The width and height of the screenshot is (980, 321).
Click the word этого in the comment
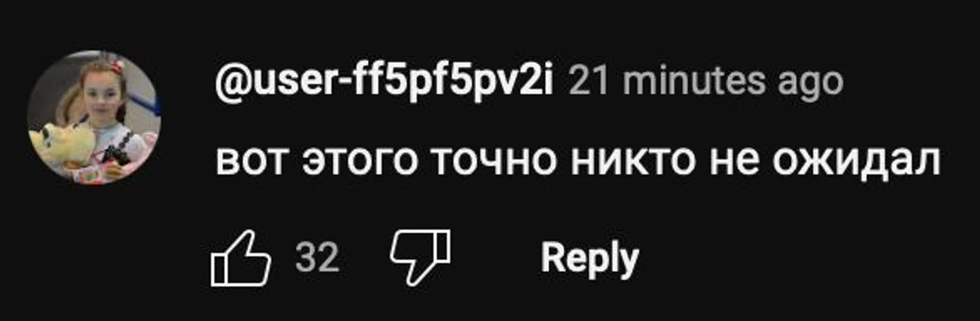pyautogui.click(x=358, y=162)
